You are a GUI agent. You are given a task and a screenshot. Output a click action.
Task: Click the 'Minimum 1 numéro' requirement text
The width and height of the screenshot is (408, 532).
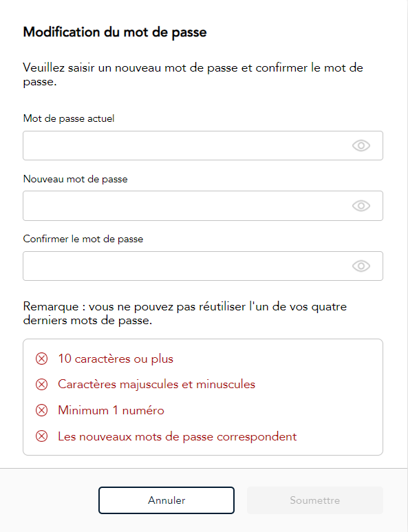click(111, 411)
